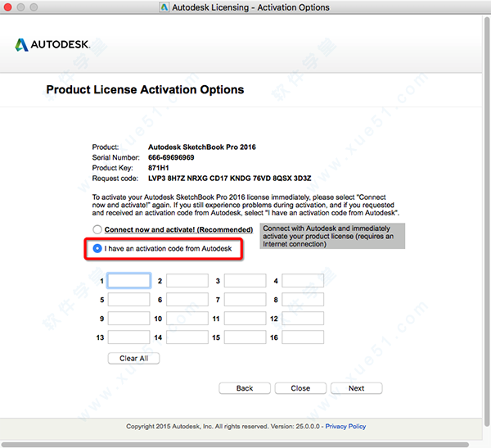Click the product key '871H1'

coord(159,168)
